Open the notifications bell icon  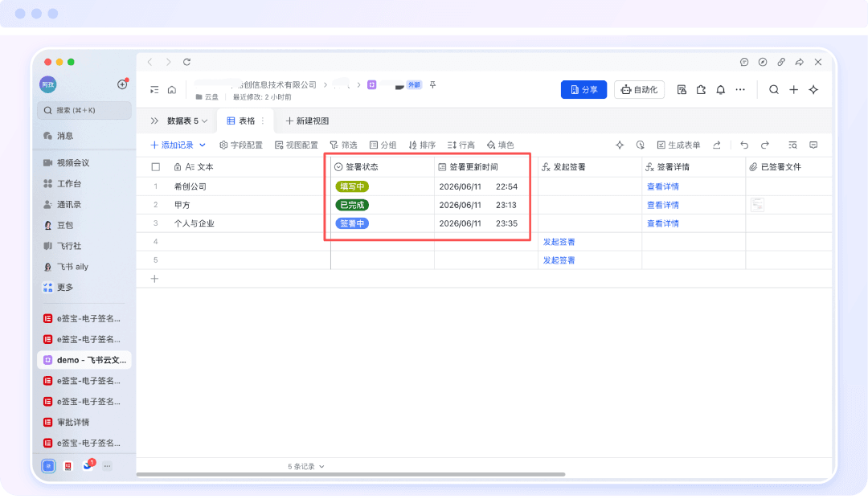[720, 90]
